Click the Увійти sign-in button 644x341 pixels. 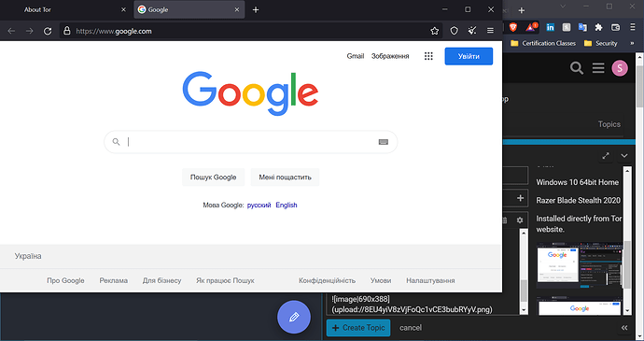pyautogui.click(x=469, y=56)
